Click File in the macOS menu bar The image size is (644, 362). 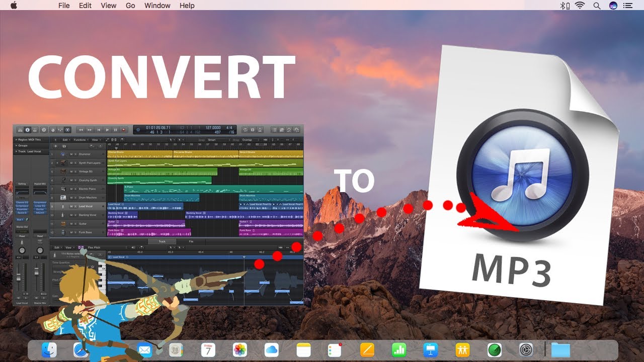point(64,6)
